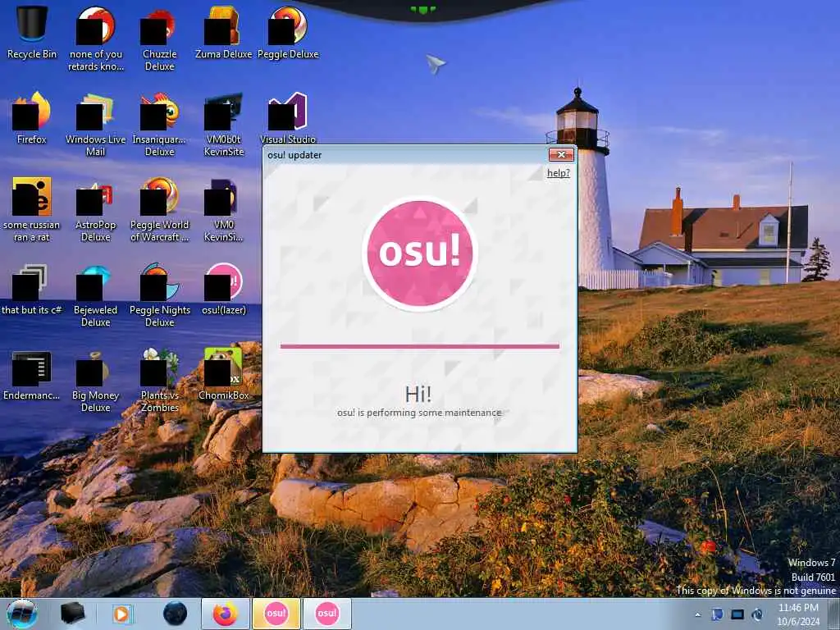
Task: Click the pink update progress bar
Action: coord(419,346)
